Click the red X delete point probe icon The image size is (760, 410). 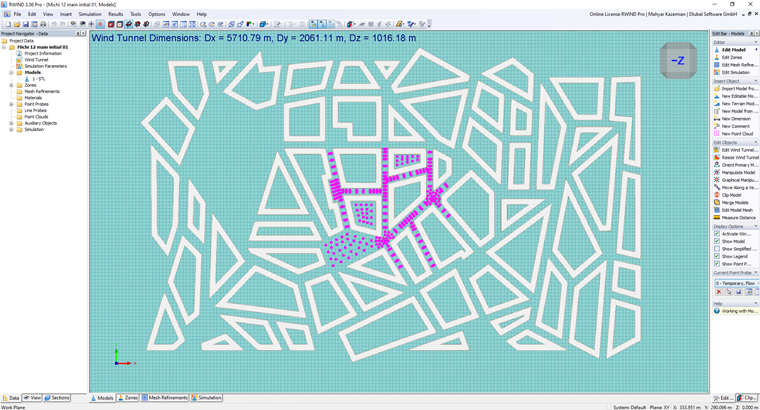pos(719,292)
